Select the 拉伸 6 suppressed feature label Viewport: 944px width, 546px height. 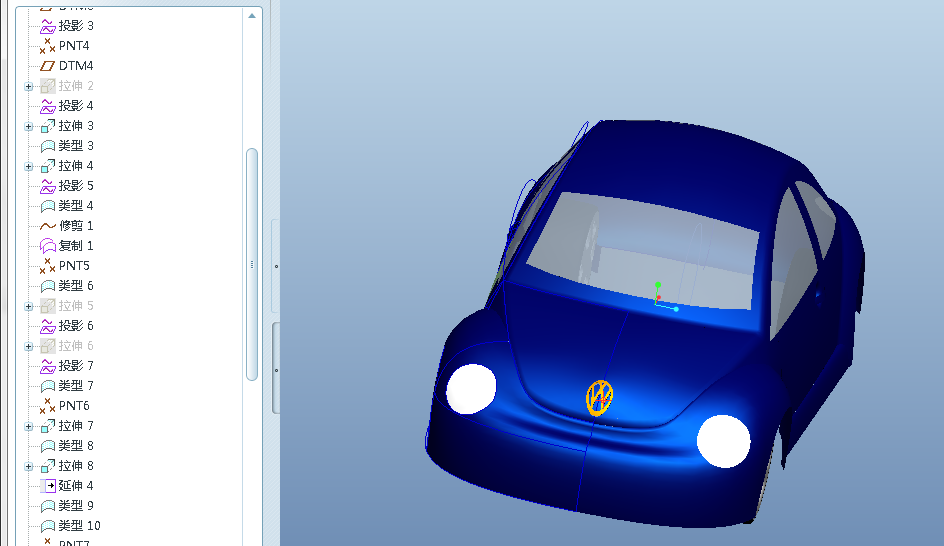coord(76,346)
